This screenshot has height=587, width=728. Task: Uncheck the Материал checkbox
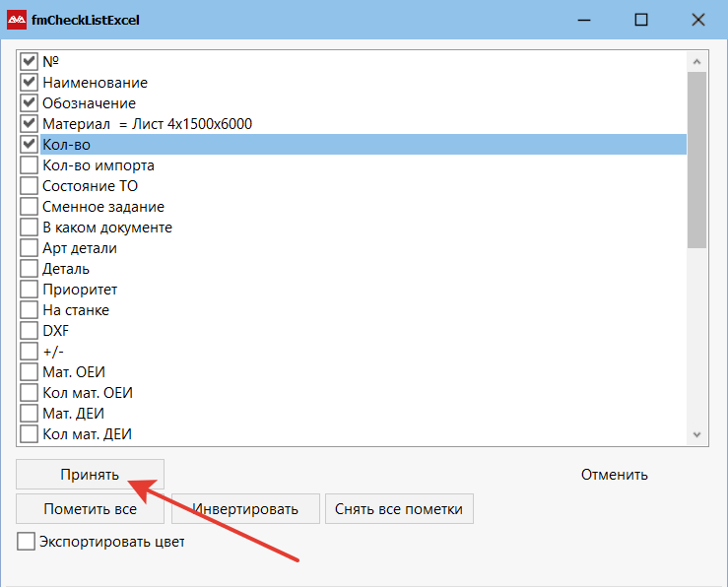point(29,124)
